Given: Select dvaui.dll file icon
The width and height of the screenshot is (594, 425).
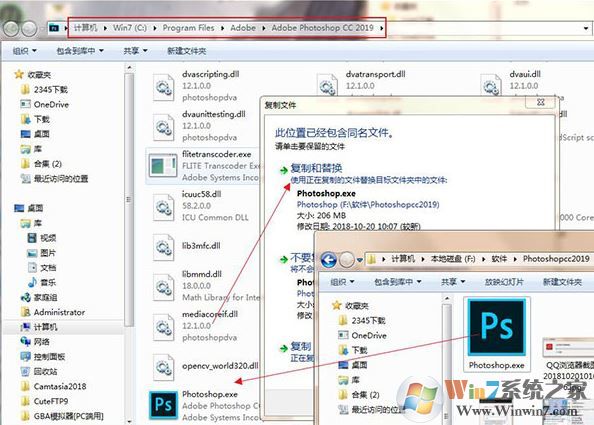Looking at the screenshot, I should point(491,86).
